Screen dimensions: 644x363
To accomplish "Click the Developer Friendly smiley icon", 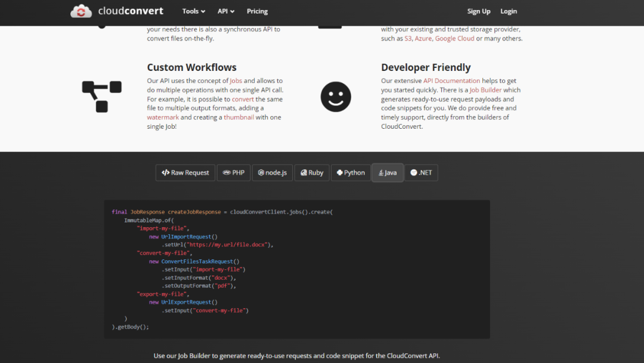I will [x=336, y=97].
